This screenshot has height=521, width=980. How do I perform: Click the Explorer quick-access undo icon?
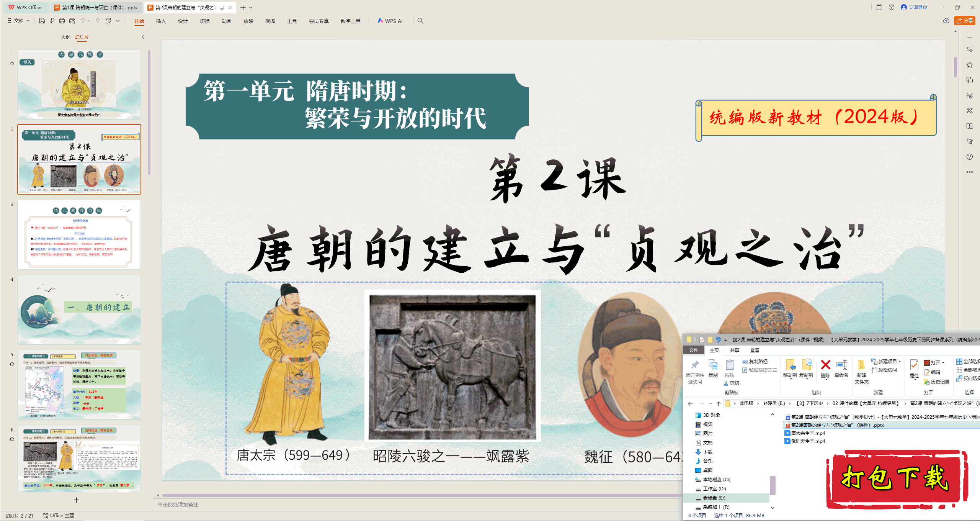718,339
